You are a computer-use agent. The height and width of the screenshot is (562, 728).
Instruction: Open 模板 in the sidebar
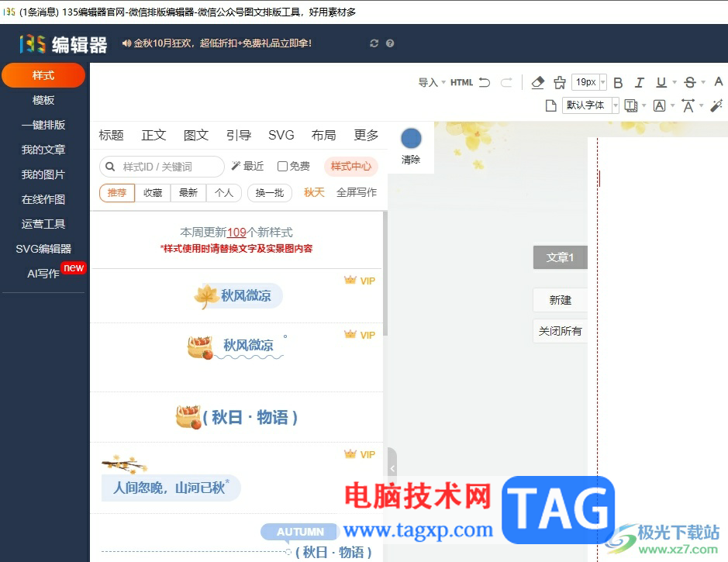coord(43,100)
